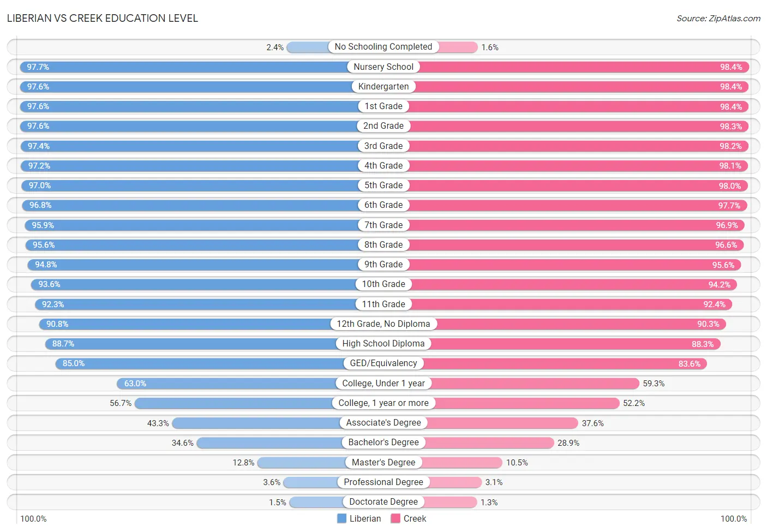Click the Nursery School category label
This screenshot has width=767, height=532.
(x=383, y=67)
